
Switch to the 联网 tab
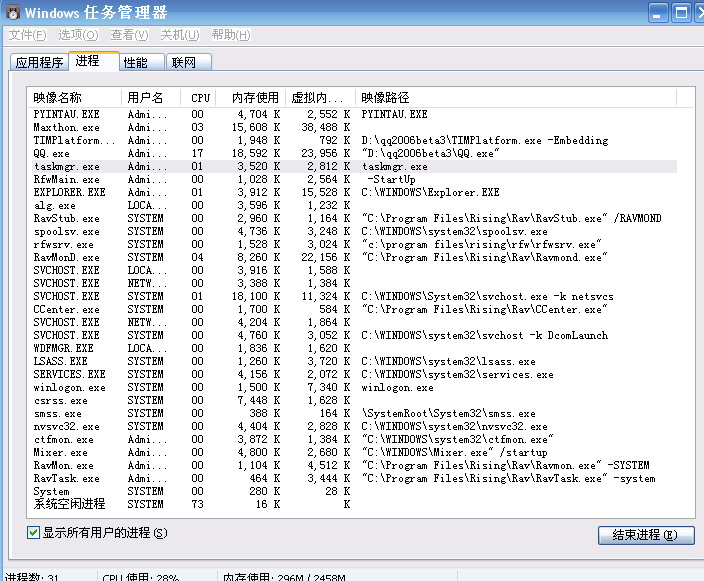click(x=189, y=62)
